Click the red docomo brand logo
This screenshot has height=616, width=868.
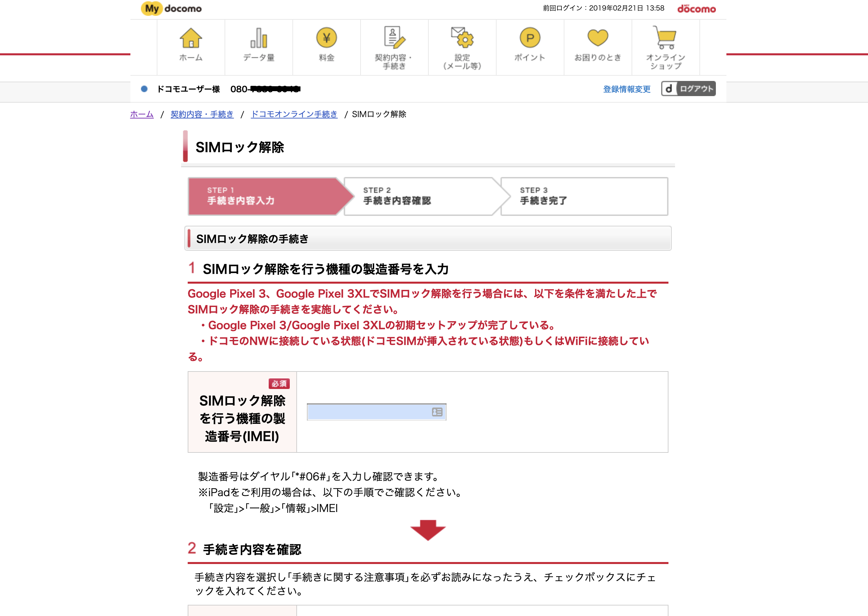click(x=696, y=8)
